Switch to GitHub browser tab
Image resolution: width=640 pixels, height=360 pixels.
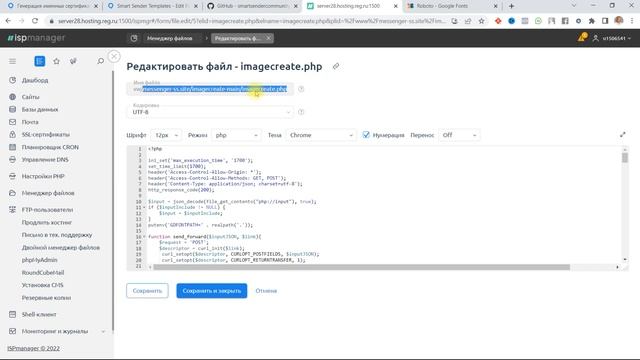point(251,6)
